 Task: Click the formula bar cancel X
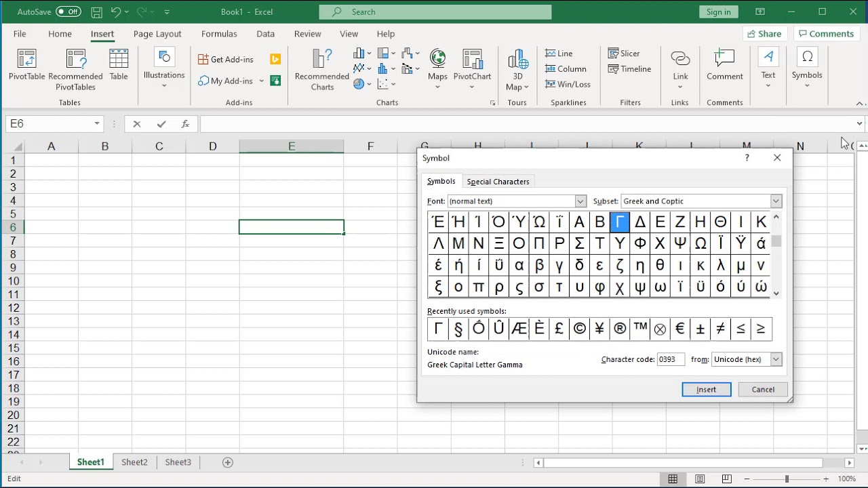[137, 124]
